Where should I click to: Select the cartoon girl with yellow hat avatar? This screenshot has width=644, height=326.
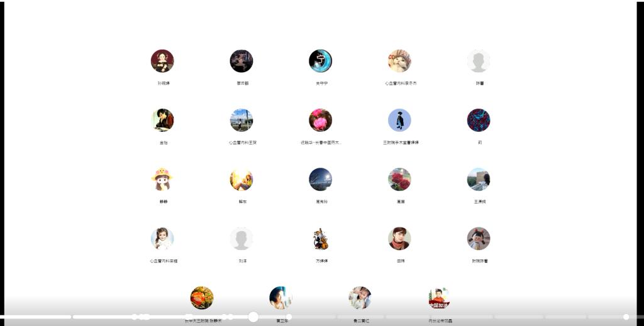[162, 179]
